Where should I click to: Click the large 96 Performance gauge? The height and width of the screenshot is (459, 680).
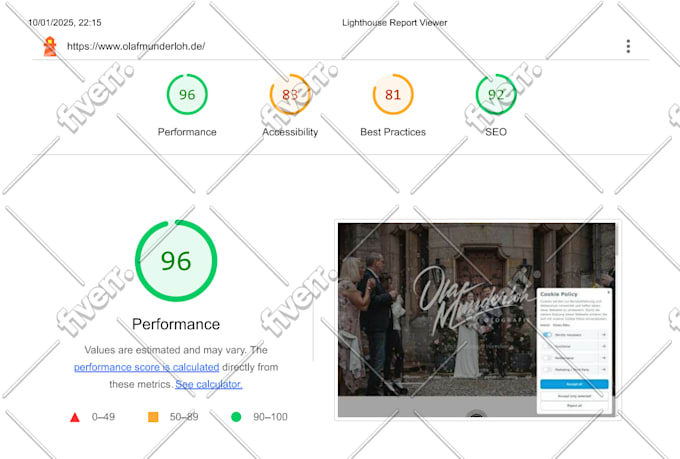click(x=176, y=261)
